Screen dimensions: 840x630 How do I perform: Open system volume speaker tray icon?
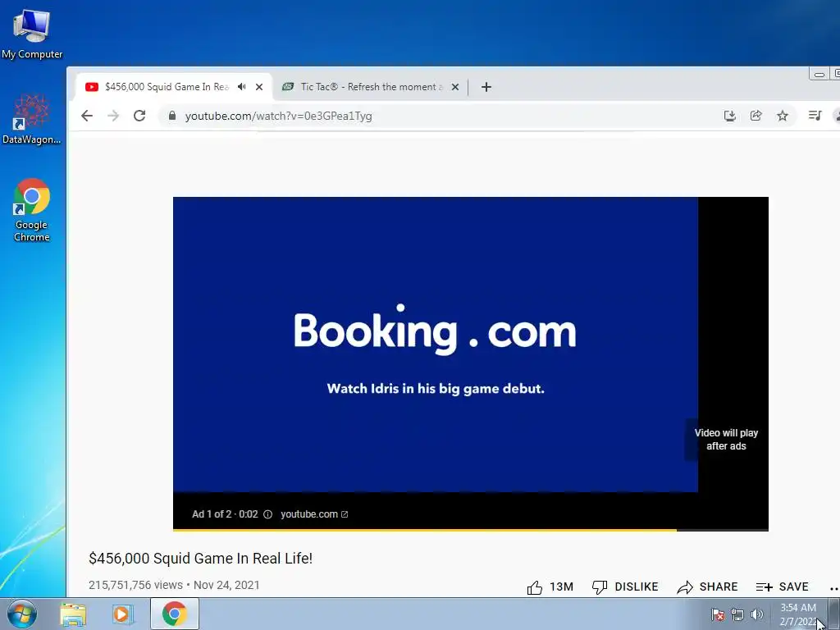[x=757, y=614]
